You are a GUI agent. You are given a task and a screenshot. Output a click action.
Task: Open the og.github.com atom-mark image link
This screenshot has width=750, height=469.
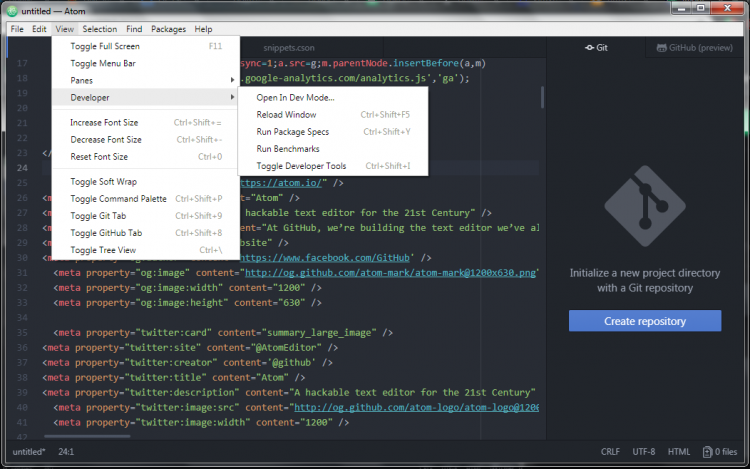(x=390, y=273)
